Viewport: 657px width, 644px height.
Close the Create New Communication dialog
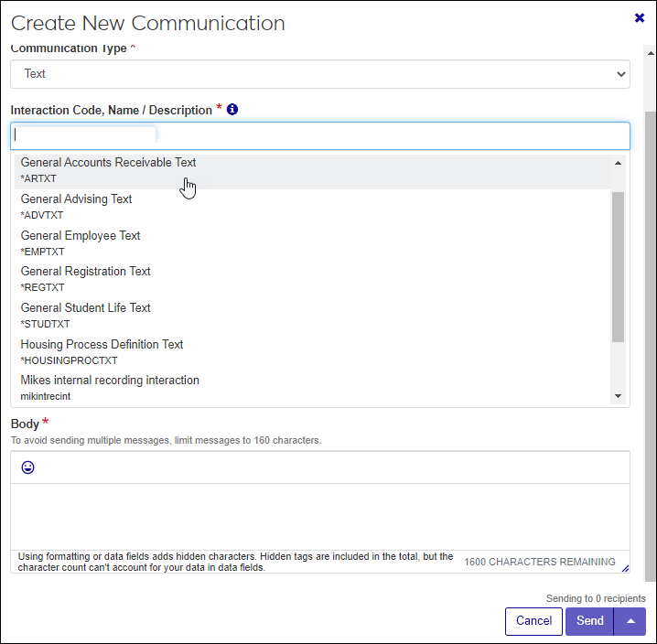coord(640,17)
